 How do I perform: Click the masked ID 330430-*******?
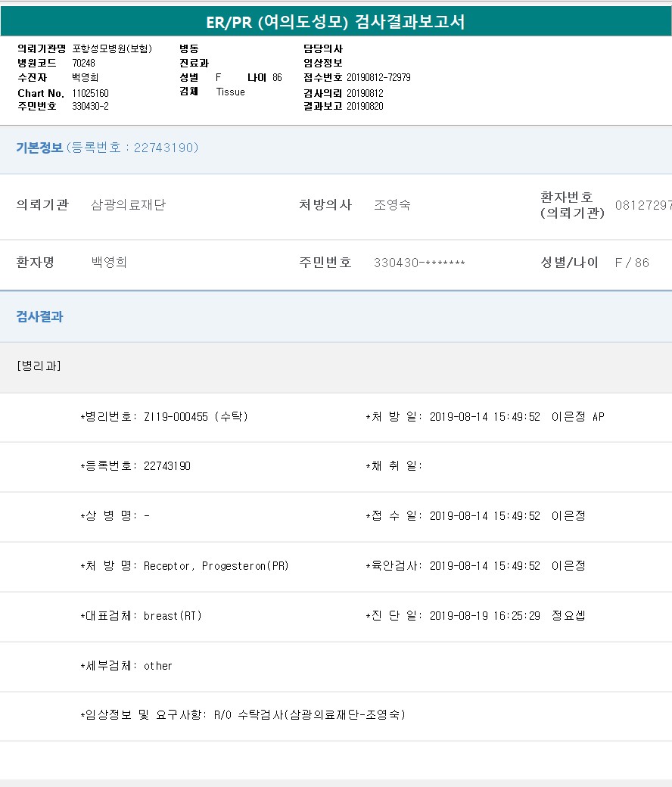[419, 263]
